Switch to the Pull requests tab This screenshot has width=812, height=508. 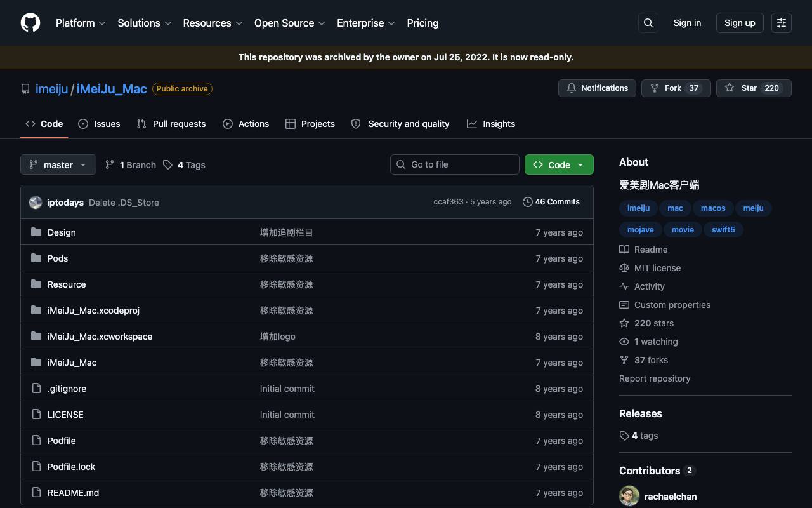(171, 124)
